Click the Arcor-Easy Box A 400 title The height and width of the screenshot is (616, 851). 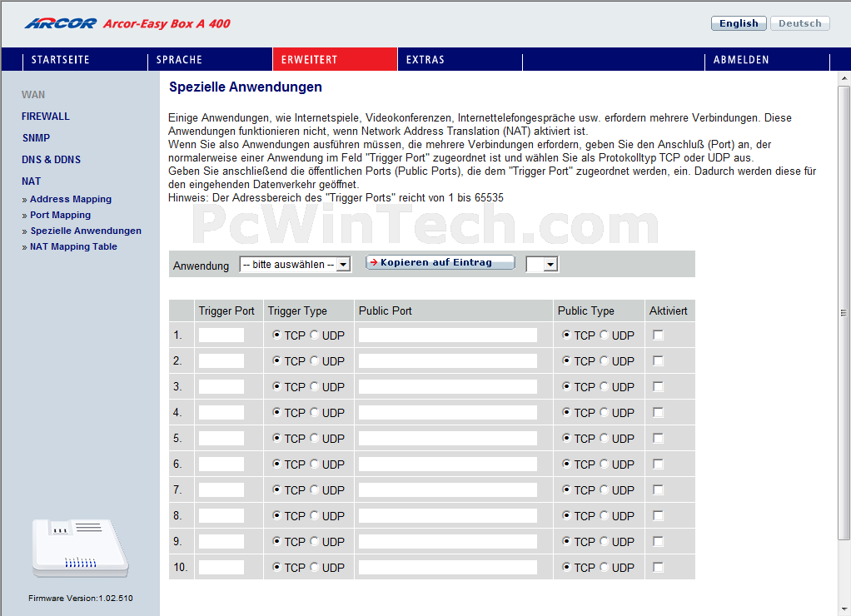[x=167, y=23]
